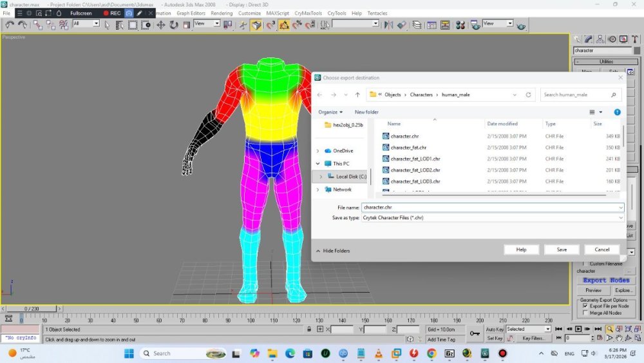The height and width of the screenshot is (363, 644).
Task: Open the File menu
Action: tap(6, 13)
